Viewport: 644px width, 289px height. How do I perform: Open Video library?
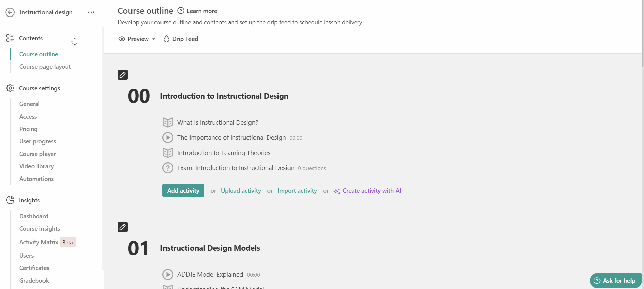[36, 166]
